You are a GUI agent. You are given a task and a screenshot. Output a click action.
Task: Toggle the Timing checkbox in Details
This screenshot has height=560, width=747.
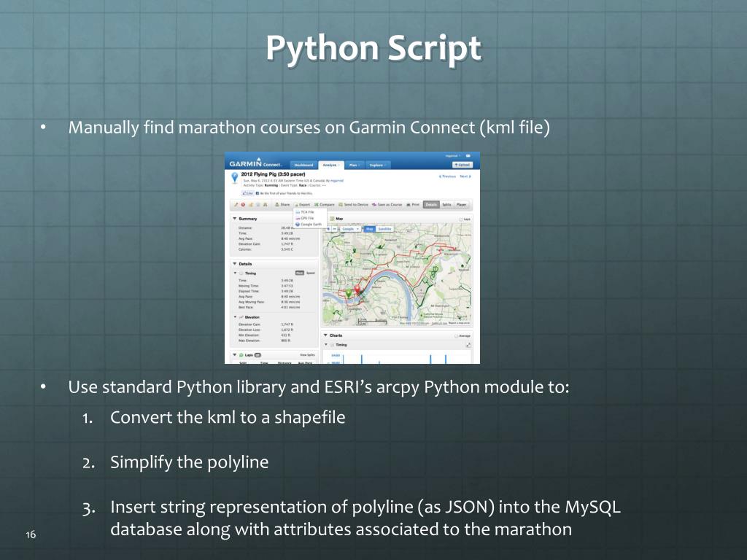click(241, 273)
